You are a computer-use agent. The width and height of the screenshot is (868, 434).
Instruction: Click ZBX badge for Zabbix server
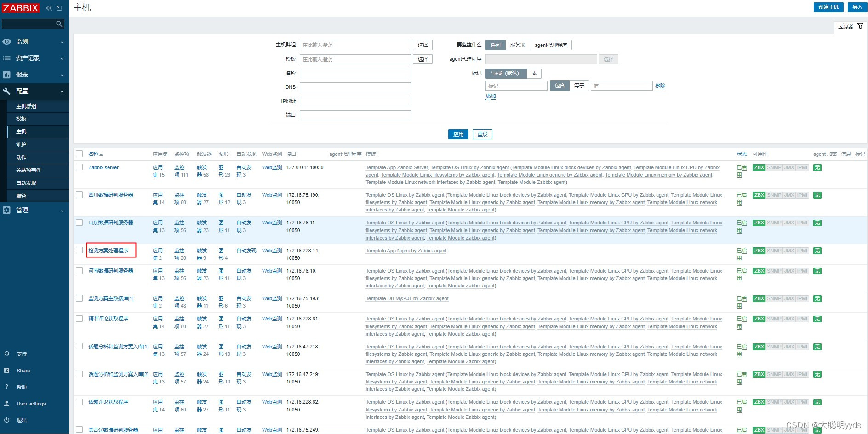[759, 167]
